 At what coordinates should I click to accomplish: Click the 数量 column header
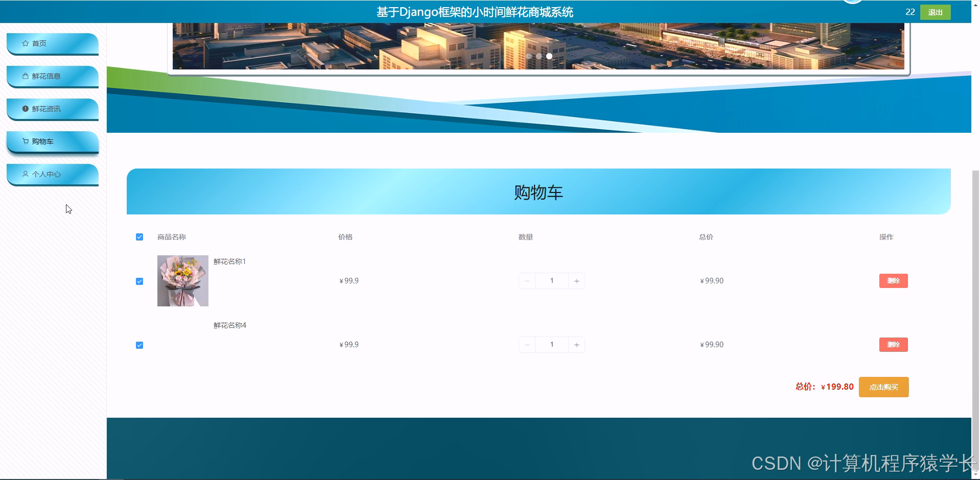tap(526, 237)
